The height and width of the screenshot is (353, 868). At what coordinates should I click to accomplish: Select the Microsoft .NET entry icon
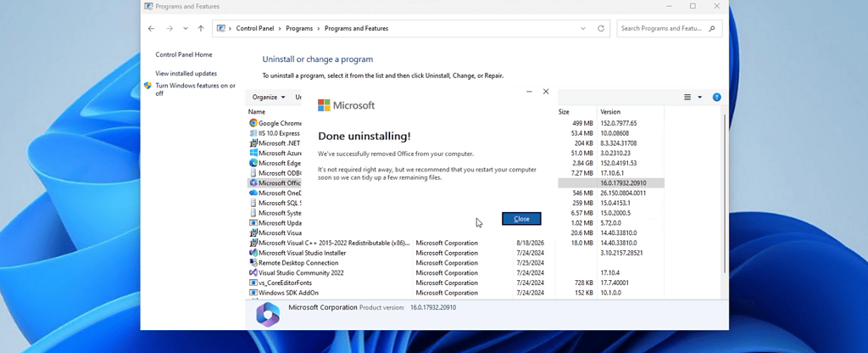(253, 143)
